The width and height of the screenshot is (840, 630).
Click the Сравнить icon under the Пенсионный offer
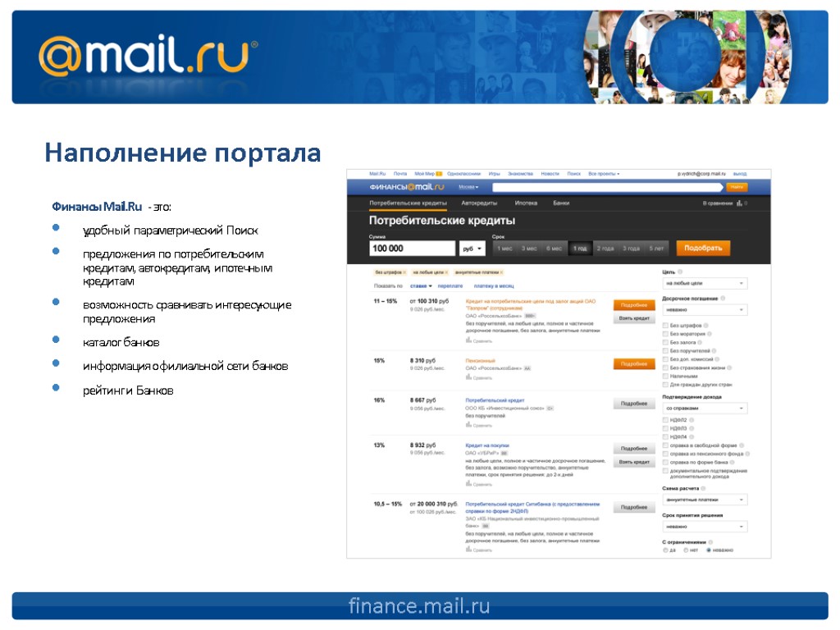468,377
